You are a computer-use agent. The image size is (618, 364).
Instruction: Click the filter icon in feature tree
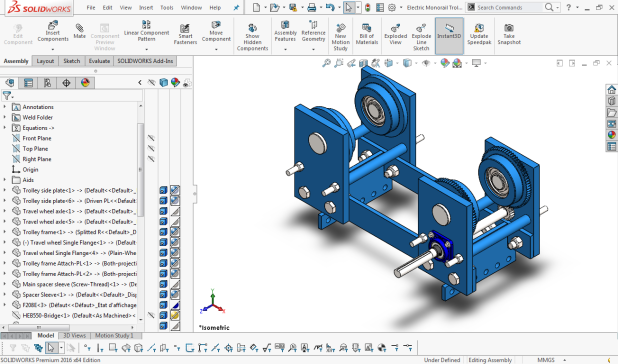click(x=7, y=96)
